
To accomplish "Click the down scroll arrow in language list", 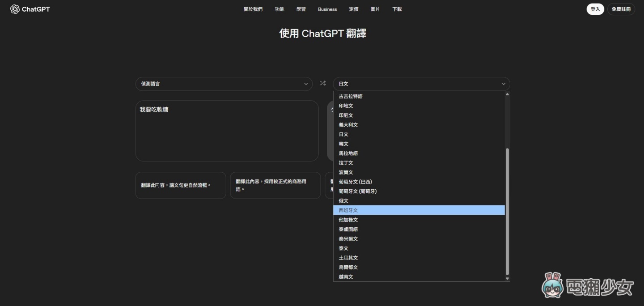I will coord(507,278).
